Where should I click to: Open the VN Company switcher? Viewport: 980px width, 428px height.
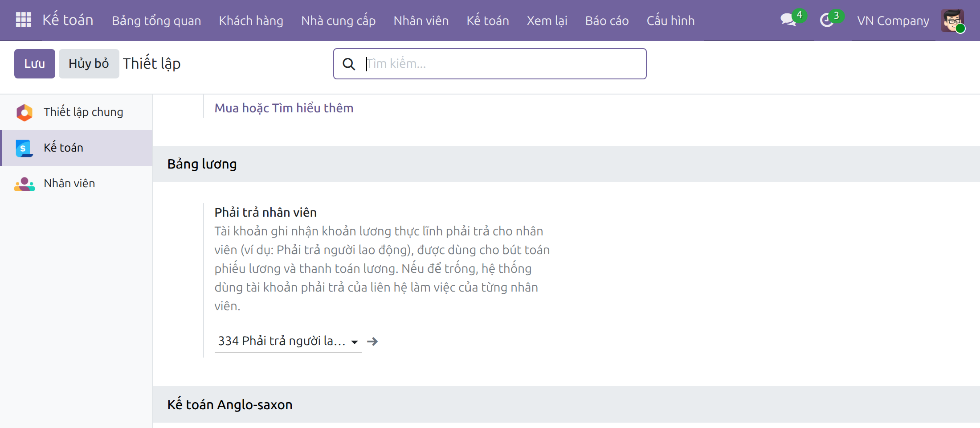click(893, 21)
